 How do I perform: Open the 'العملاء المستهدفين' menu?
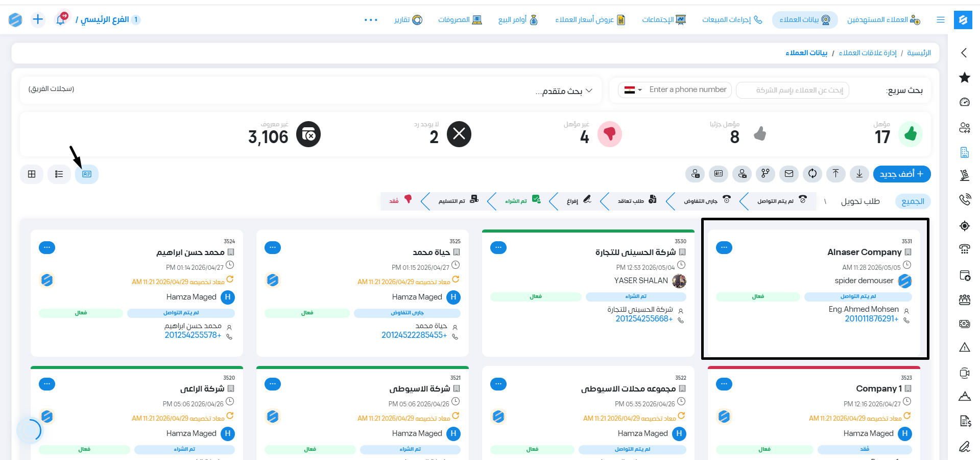click(x=883, y=19)
